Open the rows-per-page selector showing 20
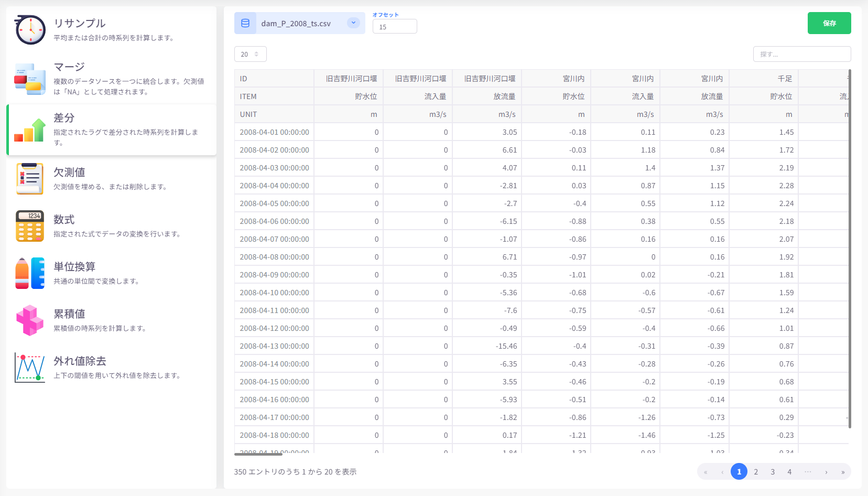 (x=251, y=54)
